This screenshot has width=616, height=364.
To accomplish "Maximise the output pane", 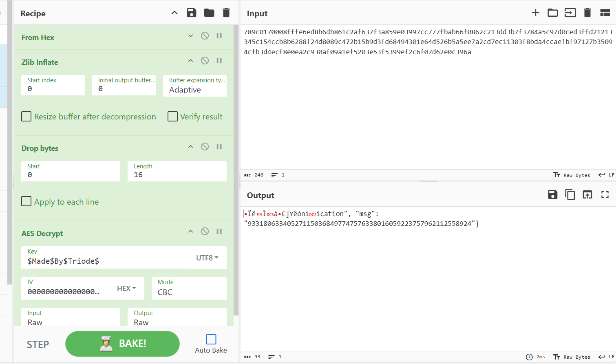I will (x=605, y=195).
